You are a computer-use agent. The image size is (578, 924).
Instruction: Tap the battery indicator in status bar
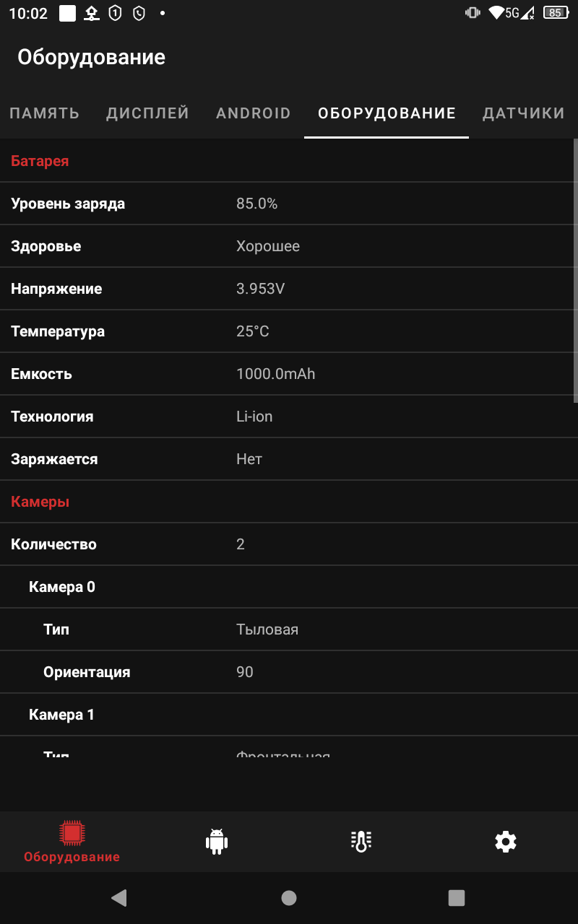tap(555, 12)
